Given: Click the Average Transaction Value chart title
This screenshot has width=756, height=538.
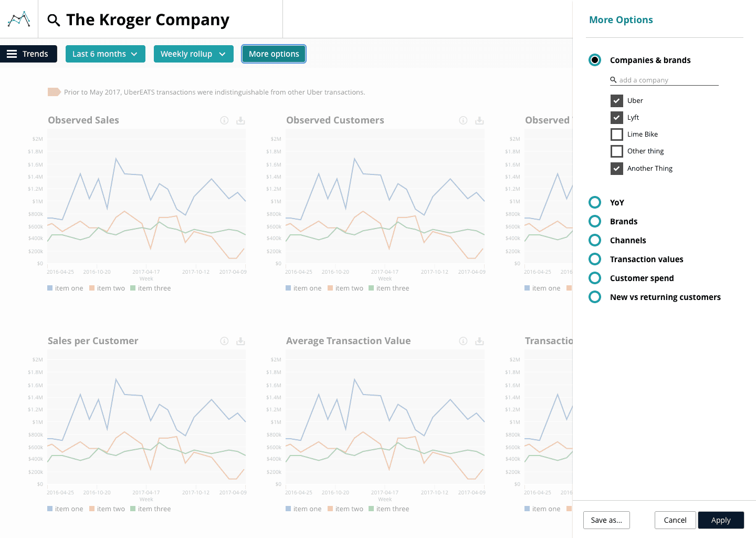Looking at the screenshot, I should point(348,341).
